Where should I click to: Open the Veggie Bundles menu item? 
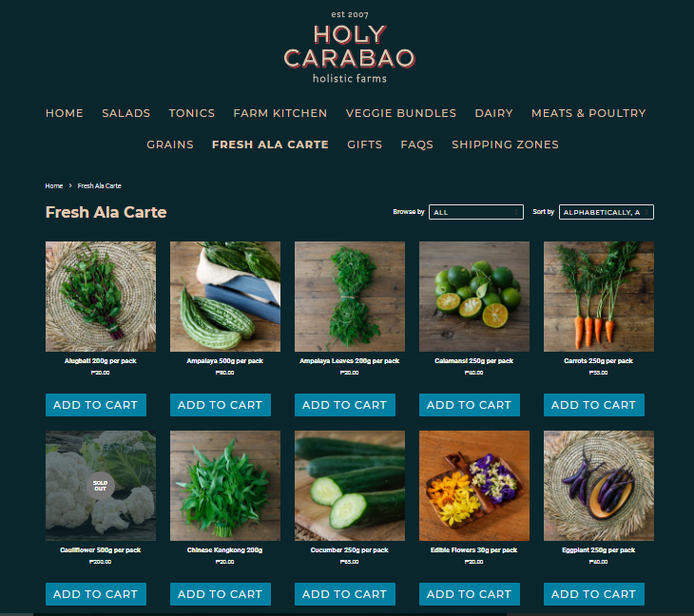tap(401, 113)
